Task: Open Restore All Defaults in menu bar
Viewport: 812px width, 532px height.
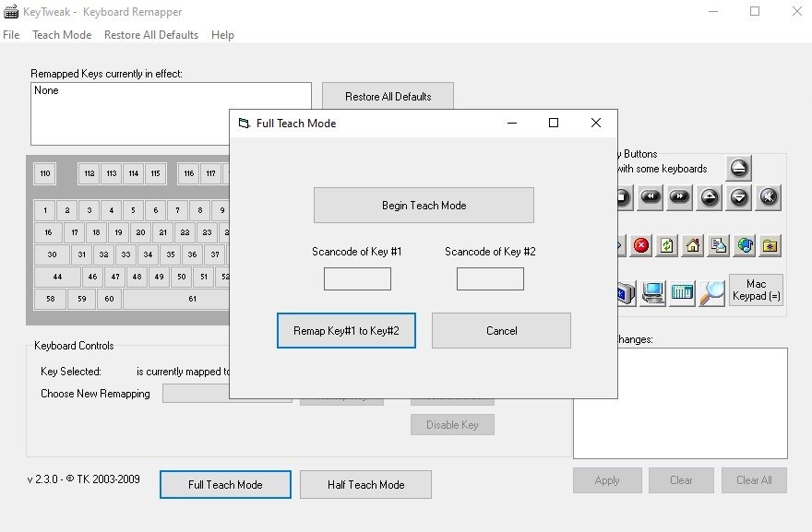Action: click(x=151, y=35)
